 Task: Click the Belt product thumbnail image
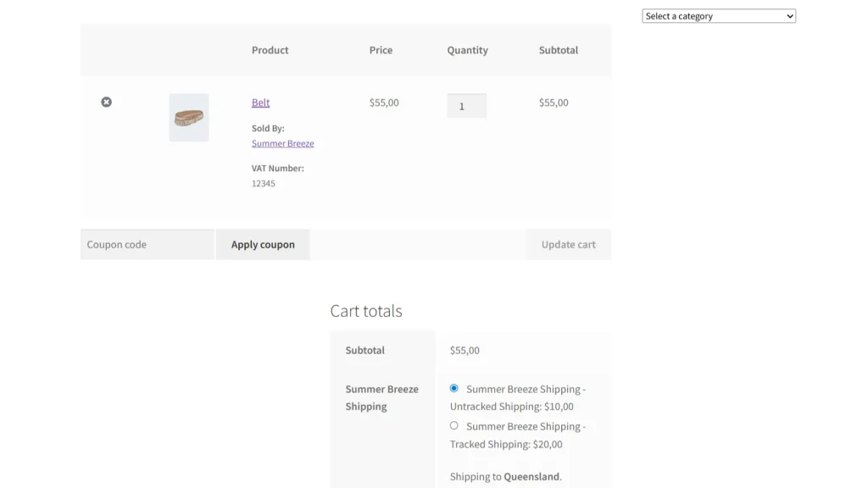tap(188, 118)
